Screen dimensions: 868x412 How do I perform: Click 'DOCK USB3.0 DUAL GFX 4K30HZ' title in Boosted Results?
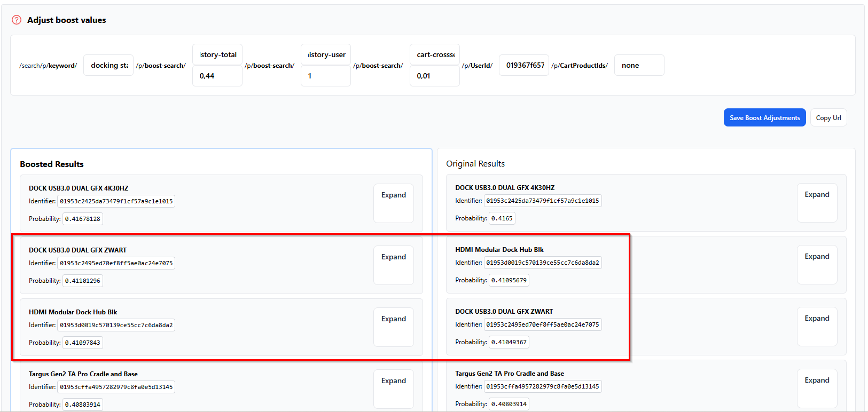79,188
